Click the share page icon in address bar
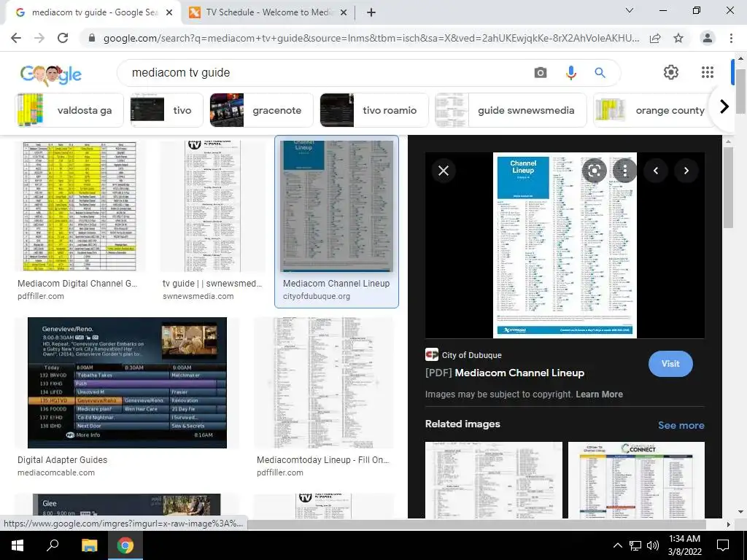The height and width of the screenshot is (560, 747). (x=655, y=39)
